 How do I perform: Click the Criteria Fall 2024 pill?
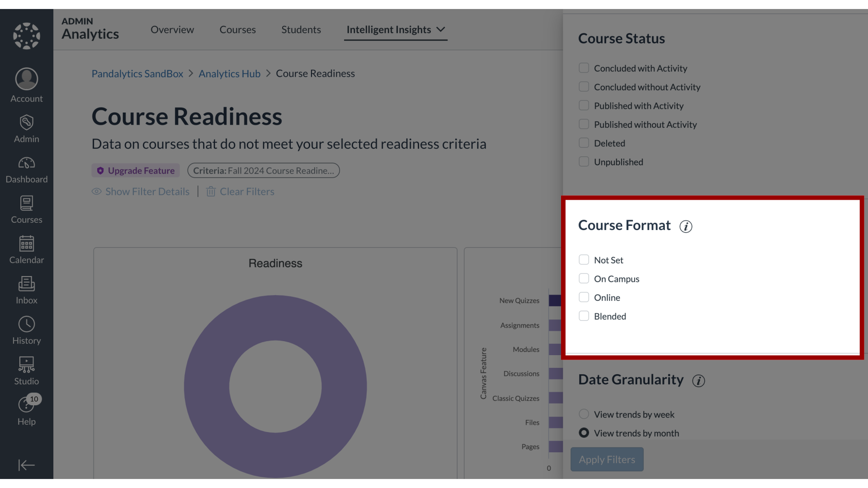point(264,171)
